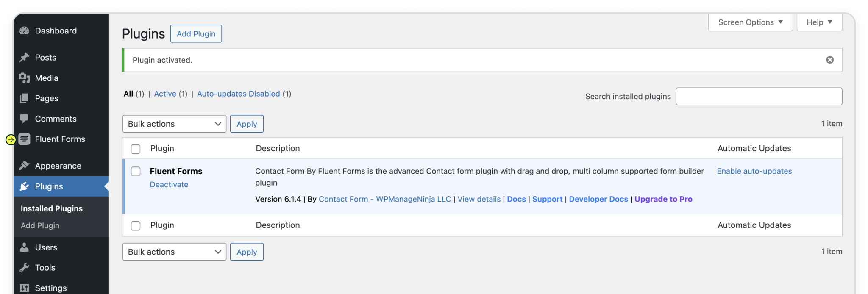Click the top 1 item count
Screen dimensions: 868x294
pos(832,123)
